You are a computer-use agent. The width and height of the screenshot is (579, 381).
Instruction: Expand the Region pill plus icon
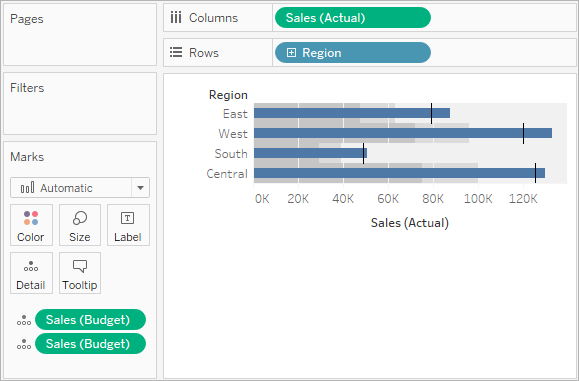pyautogui.click(x=291, y=53)
